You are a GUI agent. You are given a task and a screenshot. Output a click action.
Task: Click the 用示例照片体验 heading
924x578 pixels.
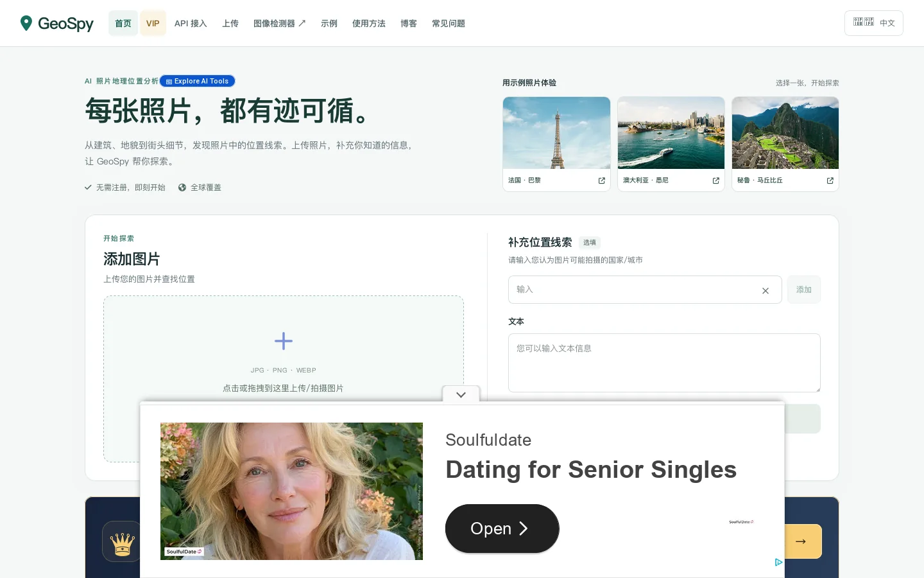[529, 83]
